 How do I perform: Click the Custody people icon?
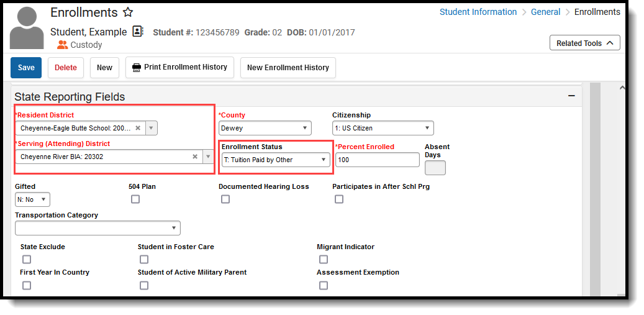(x=63, y=45)
